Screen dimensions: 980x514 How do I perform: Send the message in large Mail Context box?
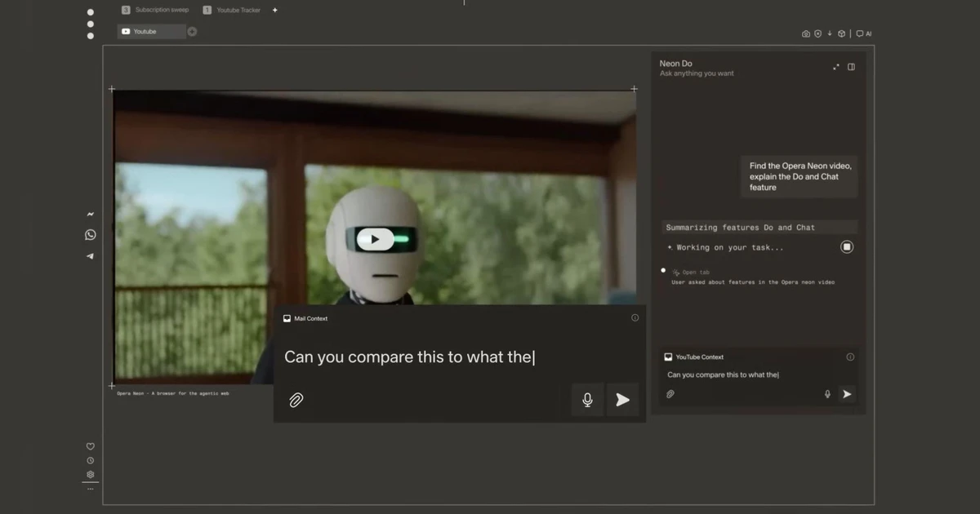622,400
